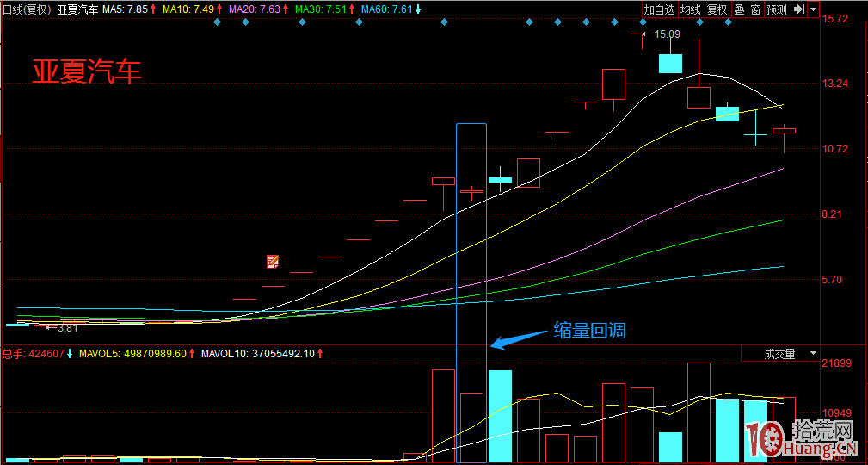Open the red note icon on the chart
Viewport: 868px width, 465px height.
point(273,262)
